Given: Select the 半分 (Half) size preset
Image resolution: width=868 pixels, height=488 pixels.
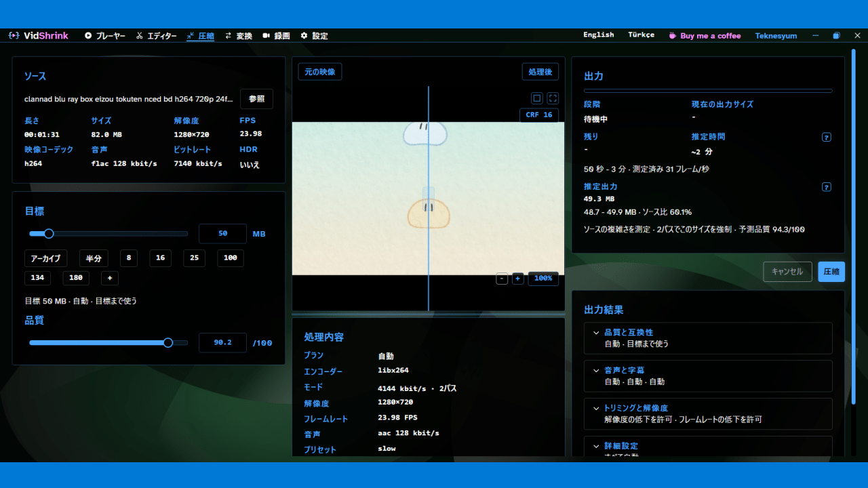Looking at the screenshot, I should click(x=94, y=258).
